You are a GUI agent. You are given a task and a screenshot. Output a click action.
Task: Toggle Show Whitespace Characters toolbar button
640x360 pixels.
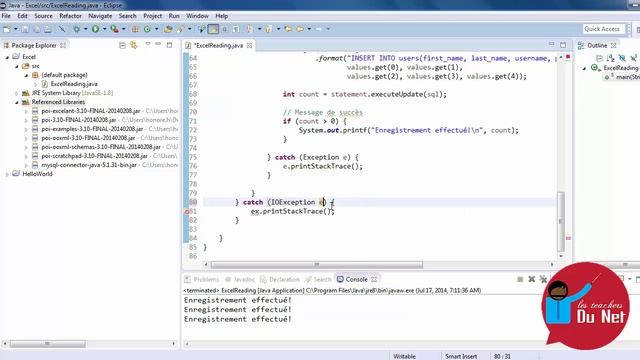pyautogui.click(x=236, y=29)
